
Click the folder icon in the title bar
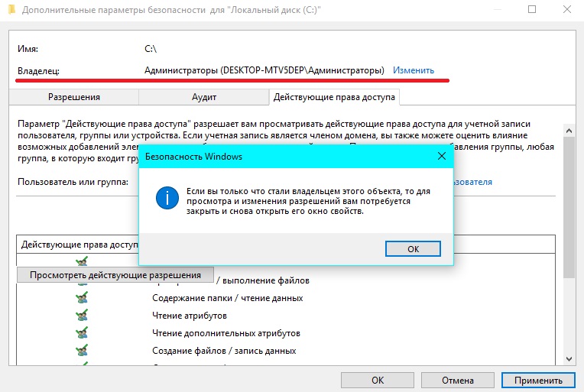pos(11,11)
